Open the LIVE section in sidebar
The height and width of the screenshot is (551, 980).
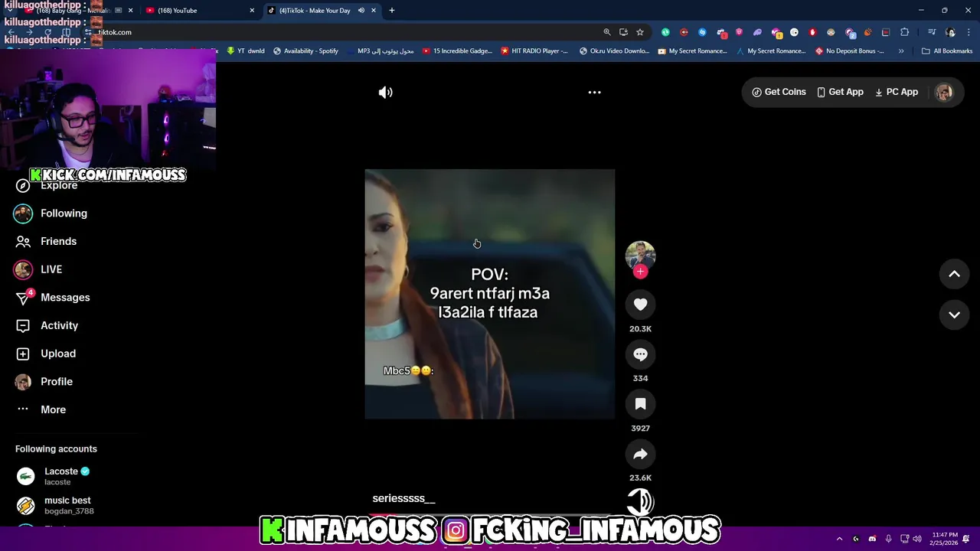coord(38,269)
